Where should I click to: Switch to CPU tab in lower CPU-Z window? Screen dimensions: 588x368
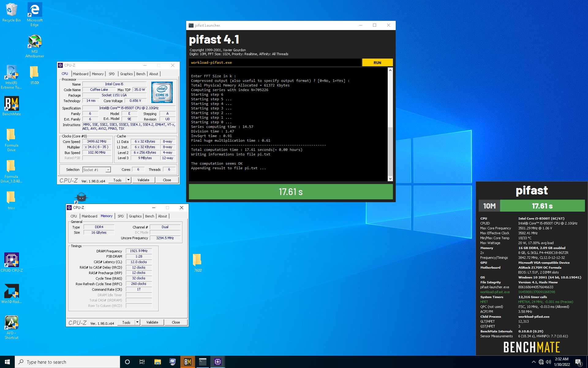74,216
